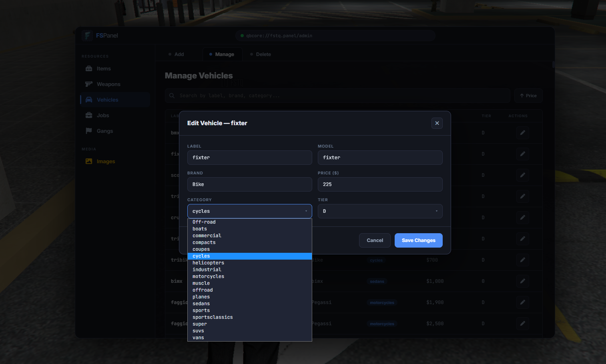Edit the bmx row pencil icon
Viewport: 606px width, 364px height.
coord(523,133)
